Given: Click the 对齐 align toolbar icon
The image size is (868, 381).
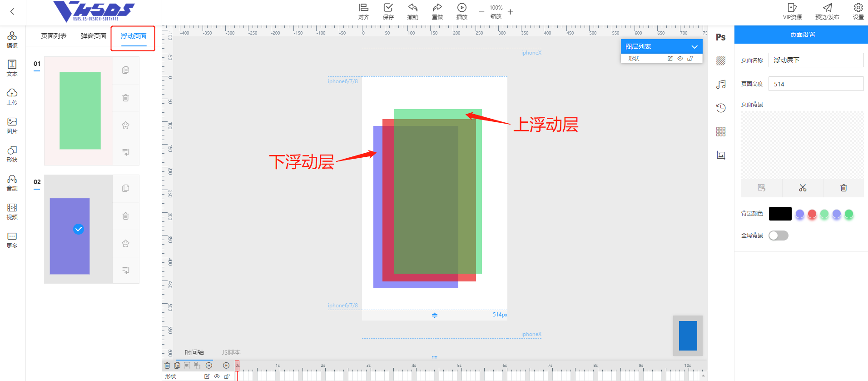Looking at the screenshot, I should 364,11.
